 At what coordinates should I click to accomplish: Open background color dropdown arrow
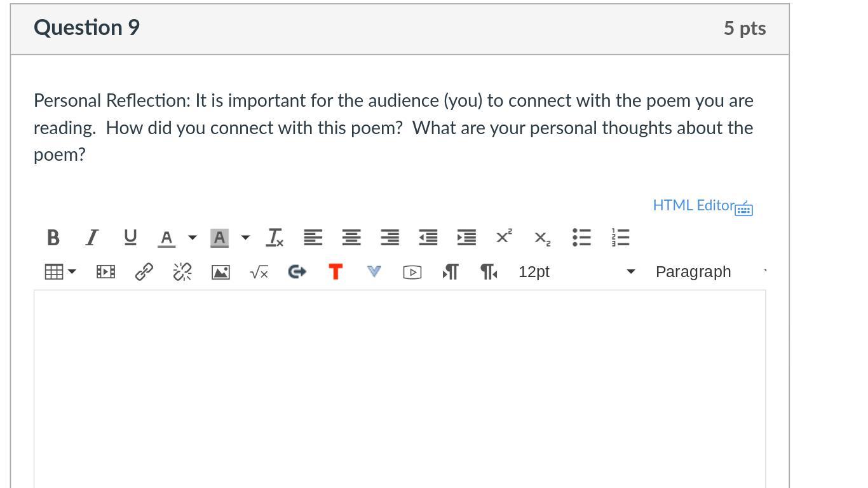tap(245, 238)
